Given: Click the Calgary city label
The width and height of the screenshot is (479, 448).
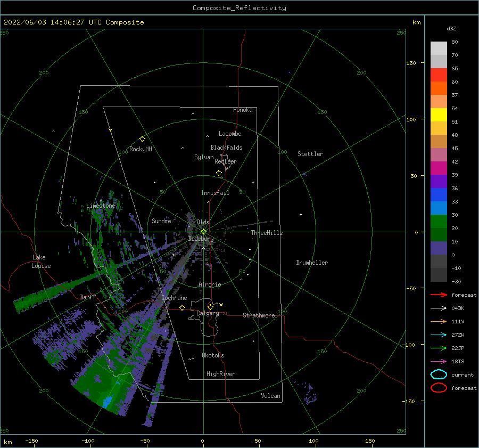Looking at the screenshot, I should pos(208,313).
